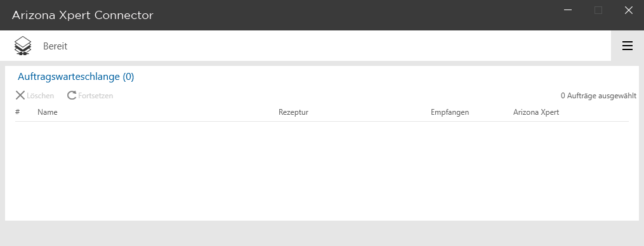Image resolution: width=644 pixels, height=246 pixels.
Task: Click the Fortsetzen refresh arrow icon
Action: [x=72, y=95]
